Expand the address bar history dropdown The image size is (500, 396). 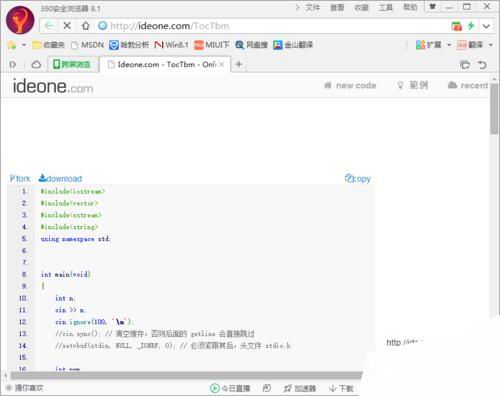coord(486,26)
